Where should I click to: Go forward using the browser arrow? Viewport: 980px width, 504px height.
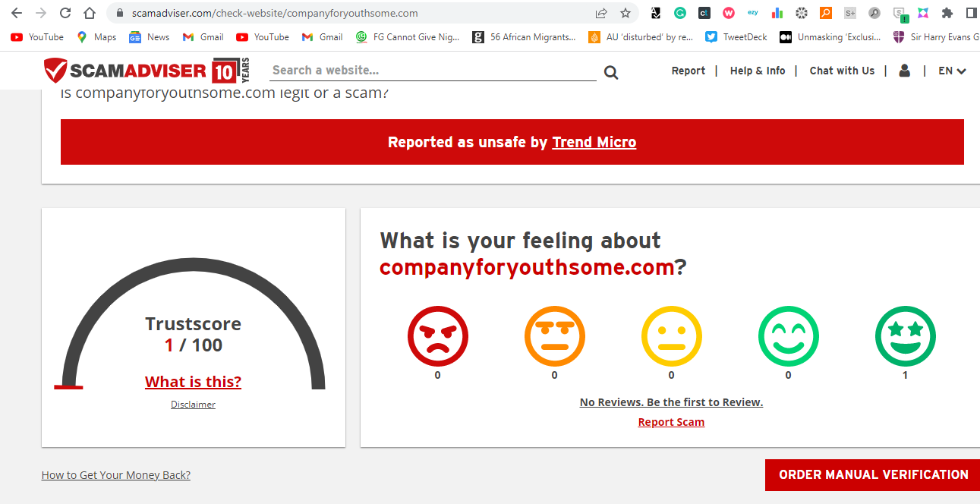(x=41, y=13)
